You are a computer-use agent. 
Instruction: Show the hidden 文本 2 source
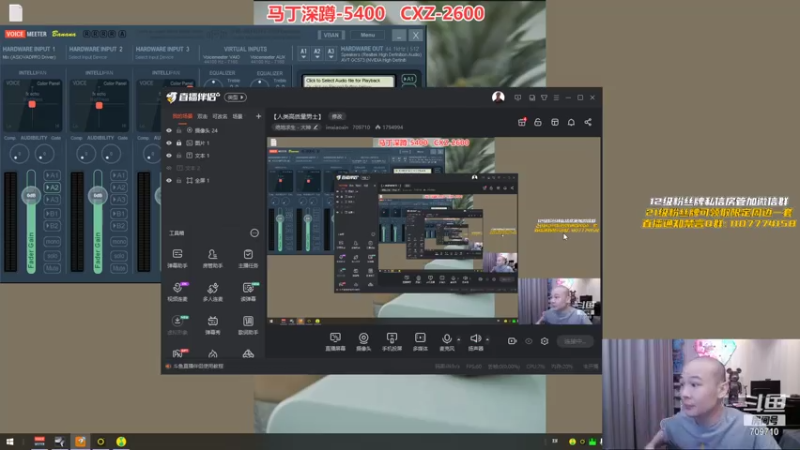click(x=169, y=168)
